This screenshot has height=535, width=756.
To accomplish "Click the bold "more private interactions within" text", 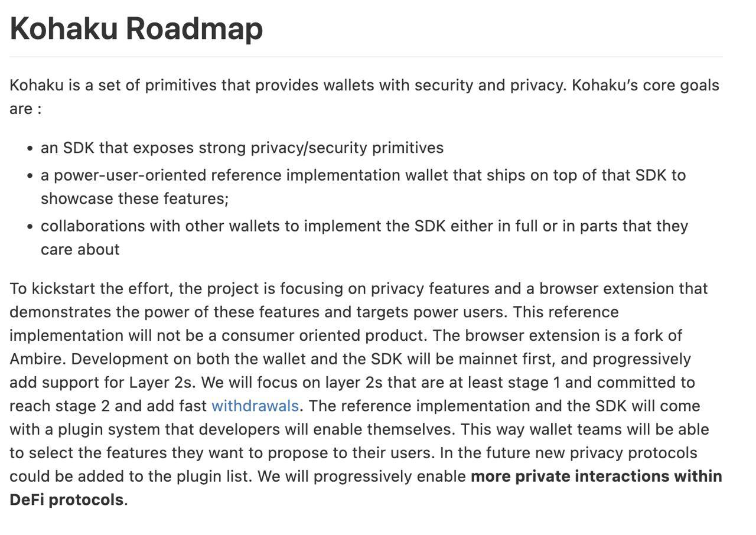I will [x=596, y=477].
